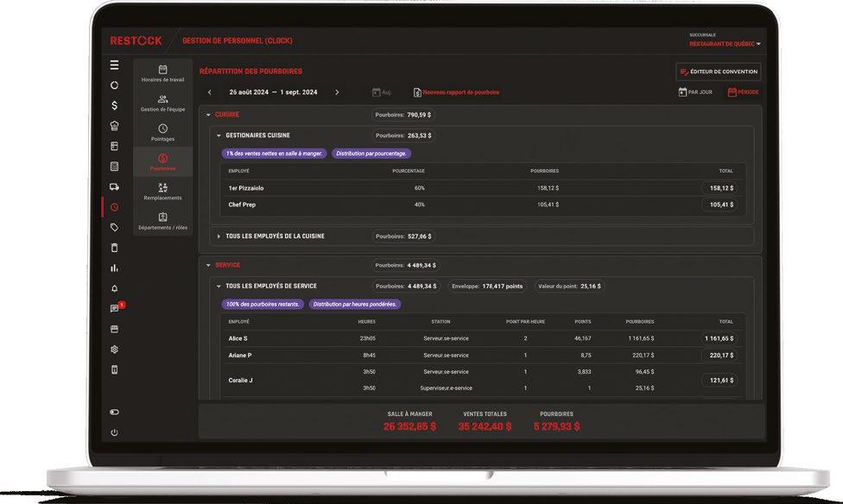This screenshot has height=504, width=843.
Task: Open the Remplacements tab
Action: tap(163, 192)
